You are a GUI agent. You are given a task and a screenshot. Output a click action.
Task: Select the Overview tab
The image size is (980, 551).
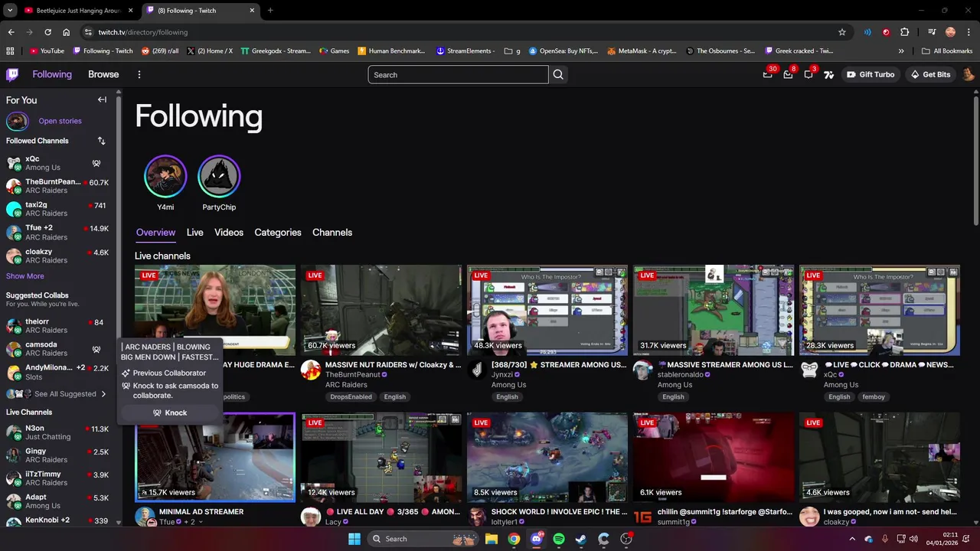[x=155, y=233]
